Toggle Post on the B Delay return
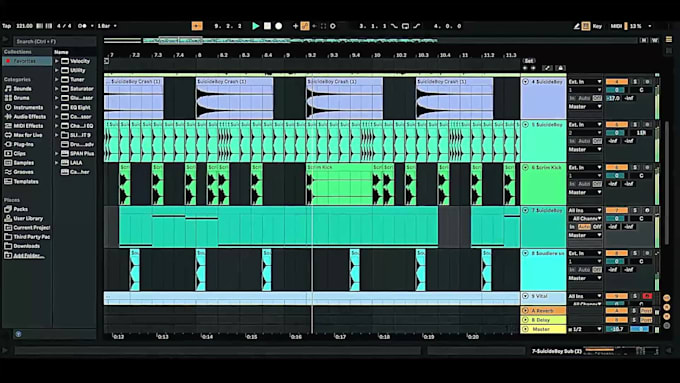Viewport: 680px width, 383px height. coord(646,320)
